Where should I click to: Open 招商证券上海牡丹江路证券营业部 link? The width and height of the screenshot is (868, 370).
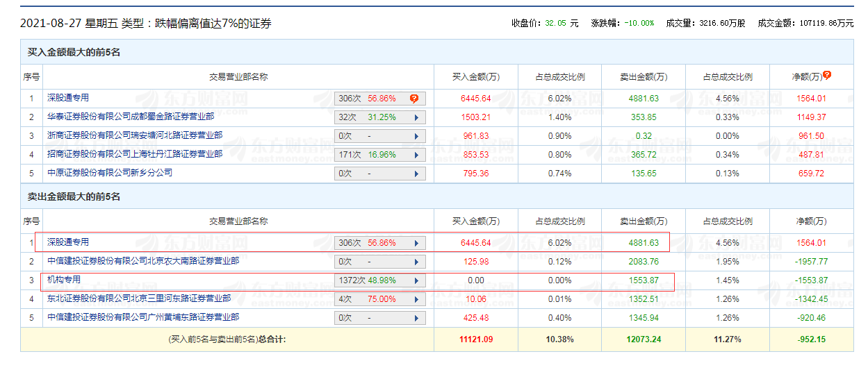click(134, 154)
